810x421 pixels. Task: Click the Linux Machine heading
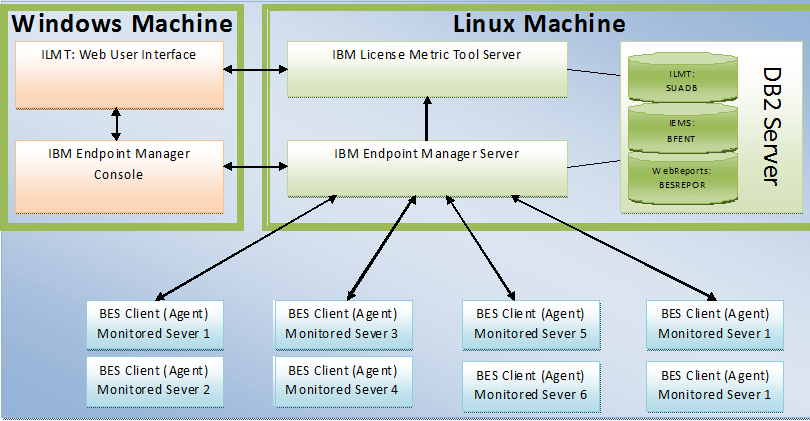(x=539, y=23)
